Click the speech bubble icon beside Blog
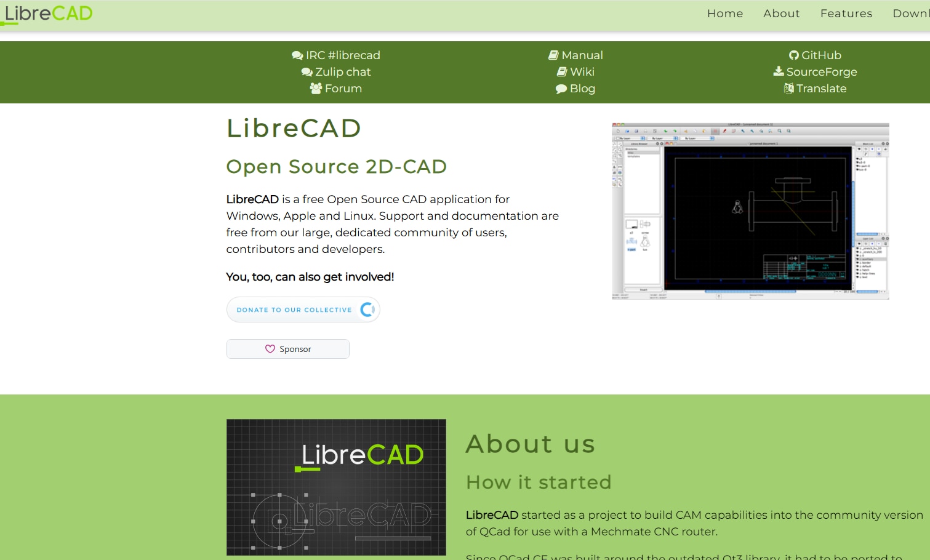 pyautogui.click(x=561, y=89)
